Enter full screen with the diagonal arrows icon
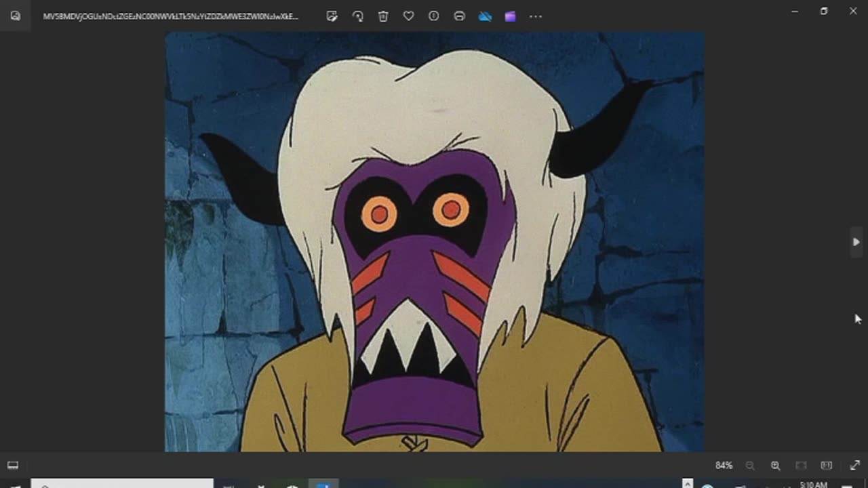This screenshot has height=488, width=868. [854, 466]
